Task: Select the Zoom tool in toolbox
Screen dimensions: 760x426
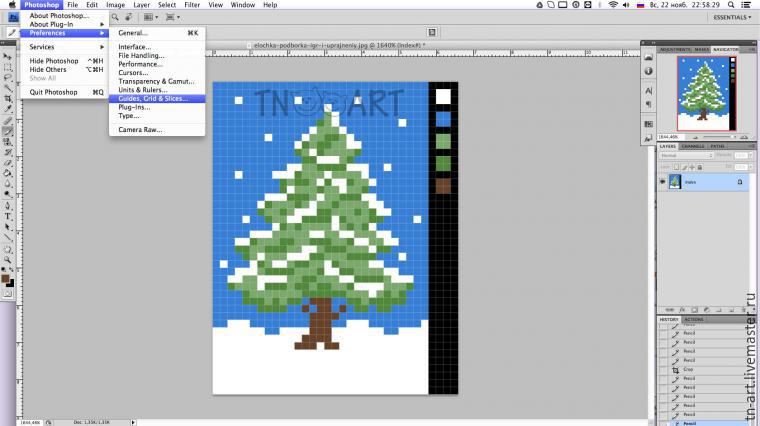Action: (8, 260)
